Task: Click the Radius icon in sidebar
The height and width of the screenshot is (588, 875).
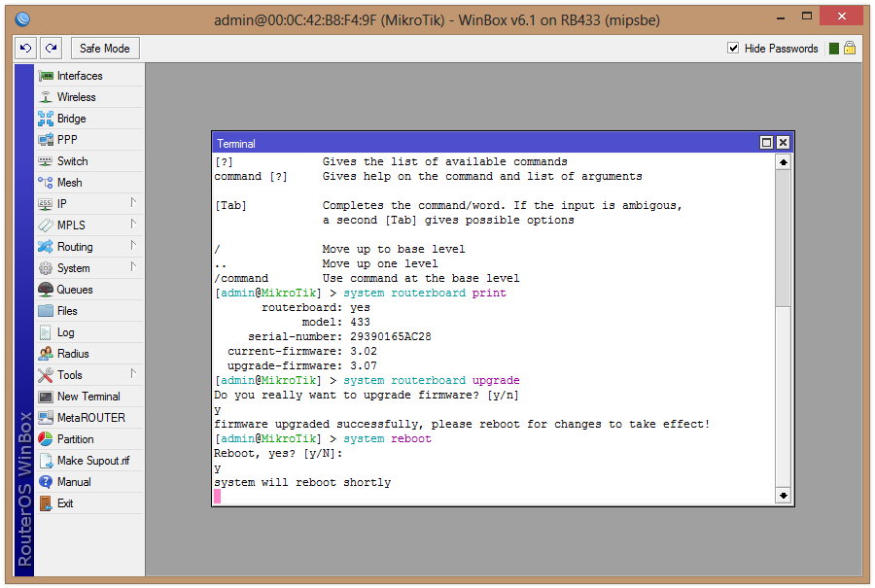Action: pos(46,354)
